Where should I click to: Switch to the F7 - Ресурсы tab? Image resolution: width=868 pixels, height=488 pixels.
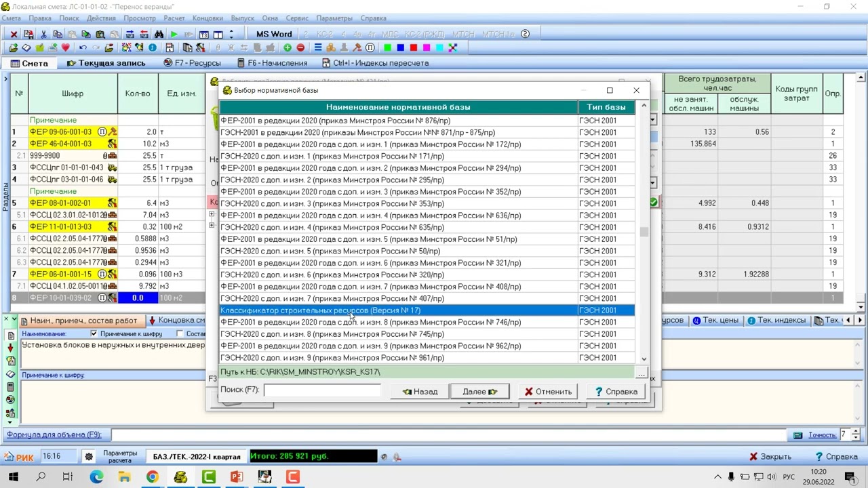click(192, 63)
